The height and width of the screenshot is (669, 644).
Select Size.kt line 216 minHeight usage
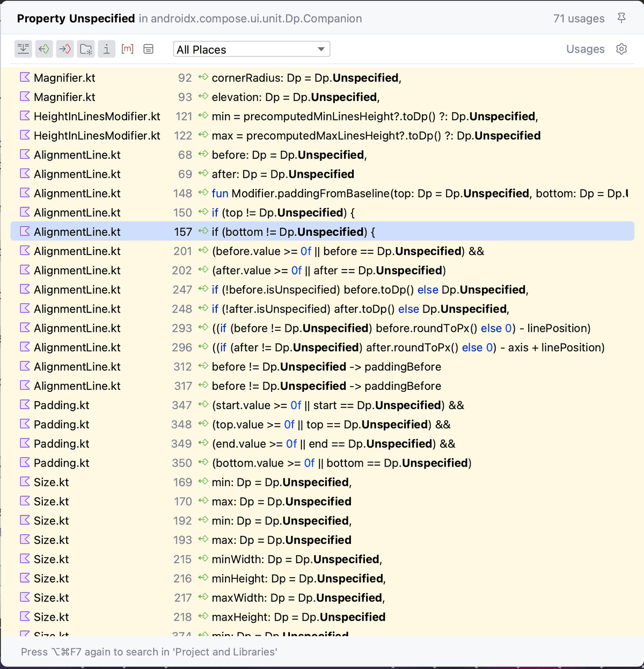(x=322, y=579)
